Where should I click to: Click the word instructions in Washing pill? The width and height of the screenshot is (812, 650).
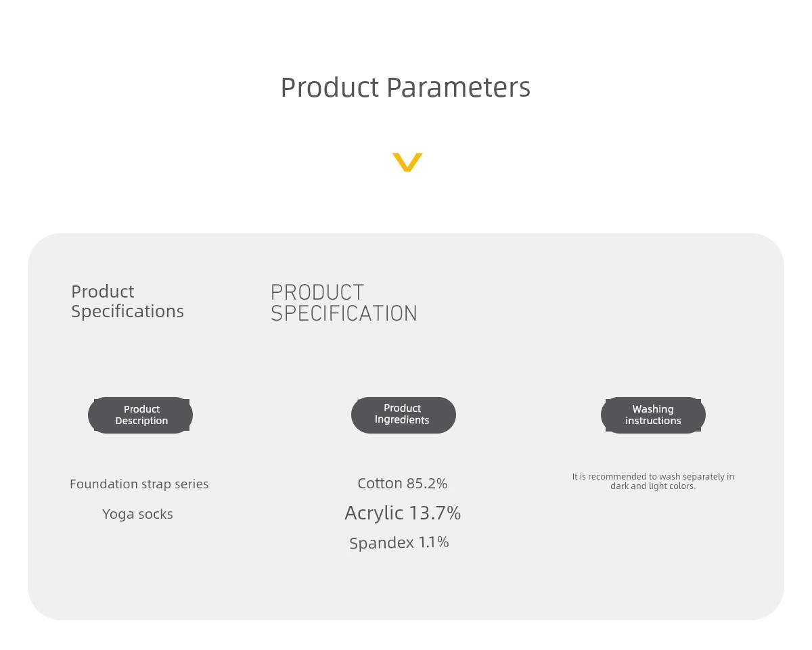(653, 421)
